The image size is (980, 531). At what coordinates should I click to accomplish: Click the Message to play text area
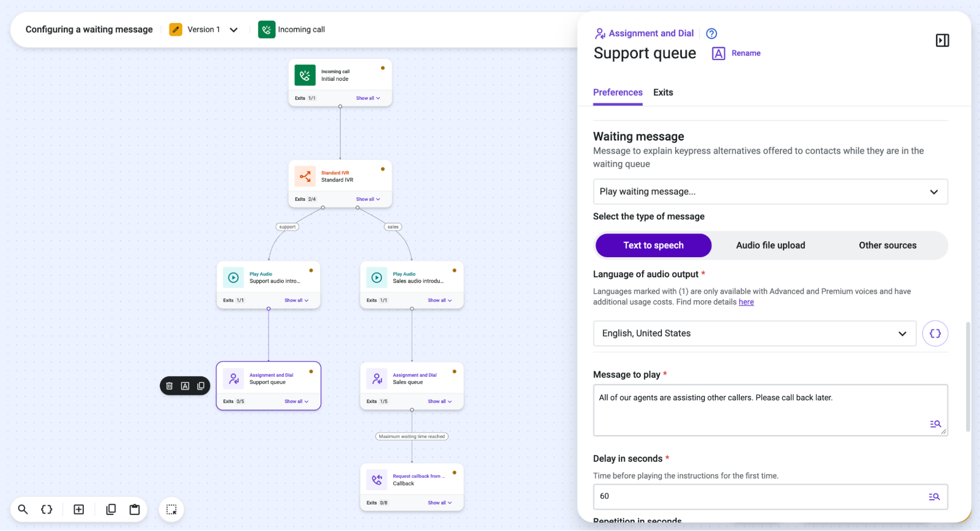[x=770, y=410]
